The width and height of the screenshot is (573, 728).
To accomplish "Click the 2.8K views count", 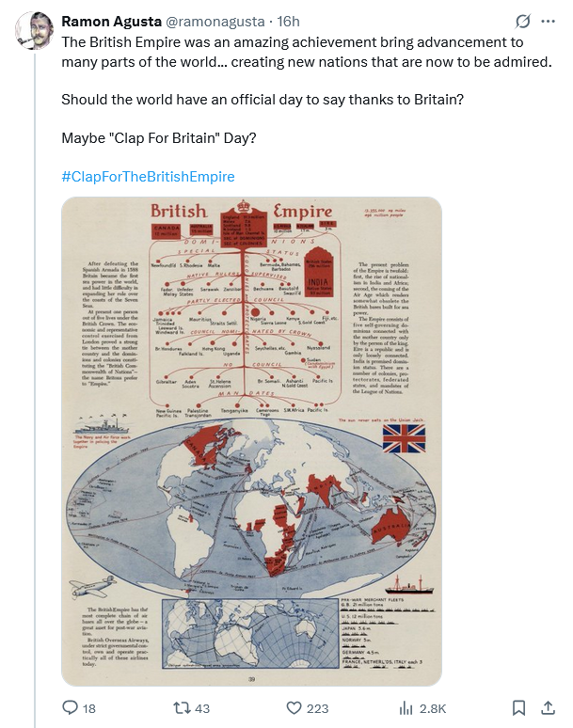I will tap(433, 708).
